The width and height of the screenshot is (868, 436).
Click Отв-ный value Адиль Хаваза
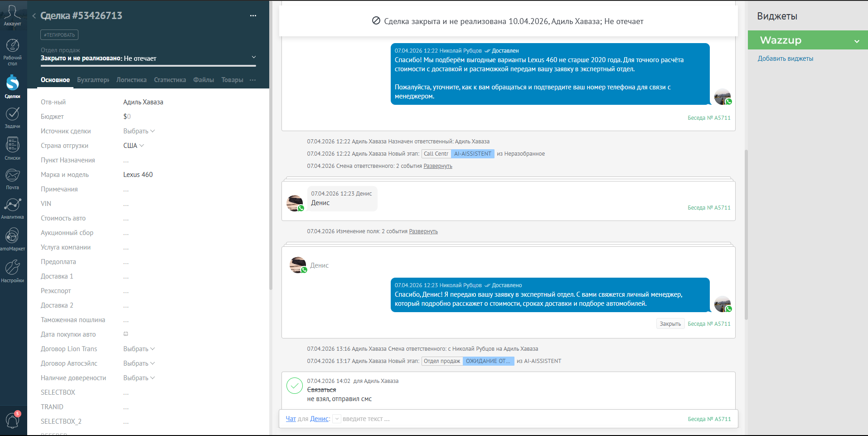click(143, 102)
